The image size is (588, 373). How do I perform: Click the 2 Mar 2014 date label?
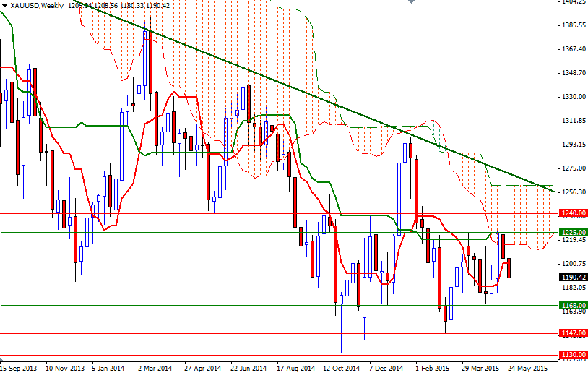pyautogui.click(x=155, y=368)
